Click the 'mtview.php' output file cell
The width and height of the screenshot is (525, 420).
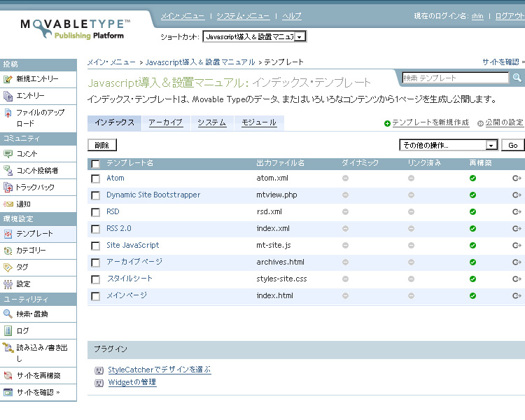tap(276, 195)
